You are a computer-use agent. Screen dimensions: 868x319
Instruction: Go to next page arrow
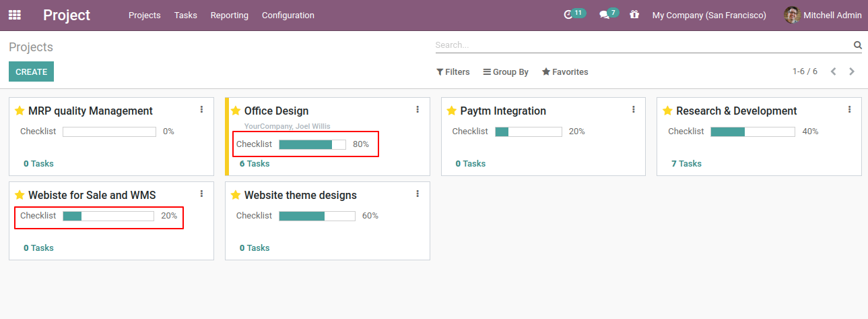tap(852, 71)
